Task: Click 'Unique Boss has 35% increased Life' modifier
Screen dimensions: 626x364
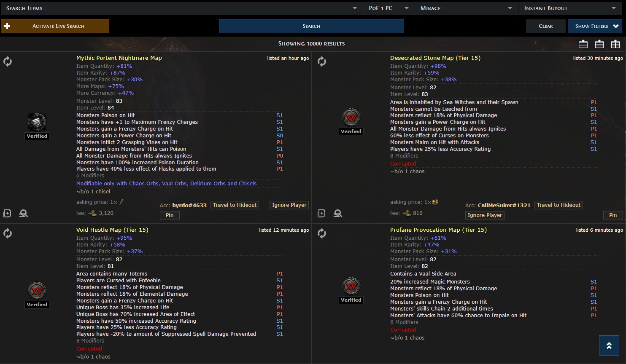Action: click(123, 308)
